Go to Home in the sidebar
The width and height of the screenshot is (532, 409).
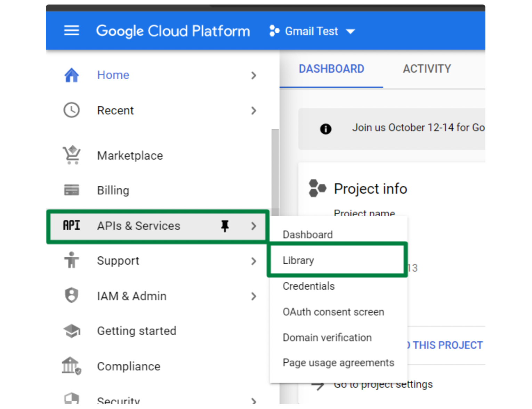click(113, 75)
